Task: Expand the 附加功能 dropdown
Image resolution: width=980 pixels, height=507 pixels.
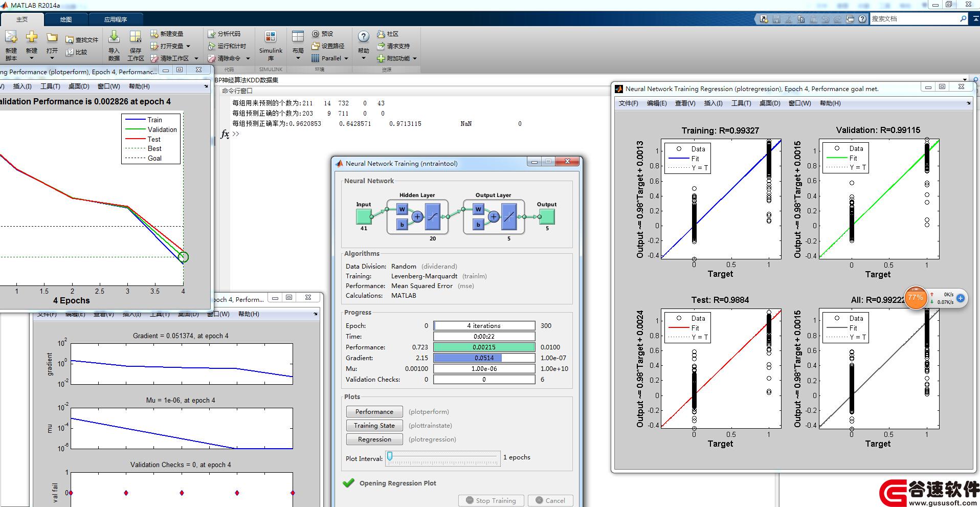Action: coord(415,58)
